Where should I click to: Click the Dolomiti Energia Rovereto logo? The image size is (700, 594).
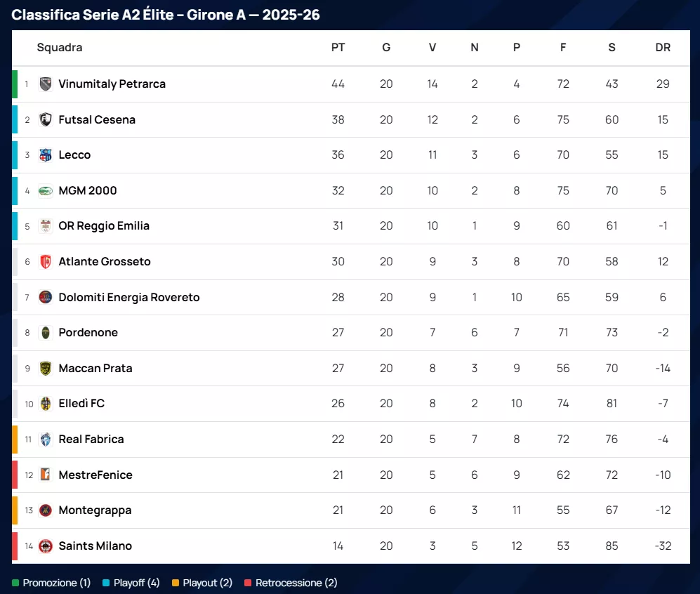46,297
